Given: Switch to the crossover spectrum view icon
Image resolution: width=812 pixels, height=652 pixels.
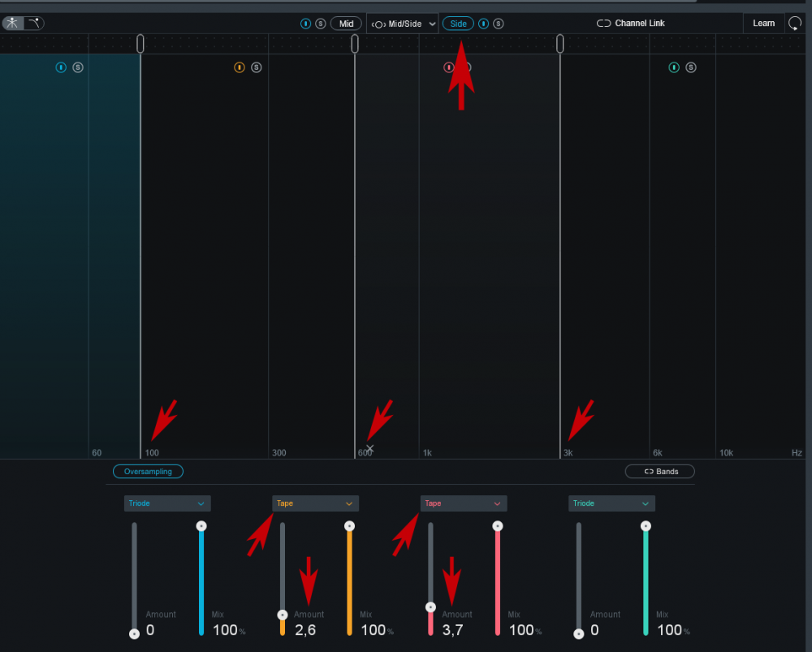Looking at the screenshot, I should coord(12,24).
